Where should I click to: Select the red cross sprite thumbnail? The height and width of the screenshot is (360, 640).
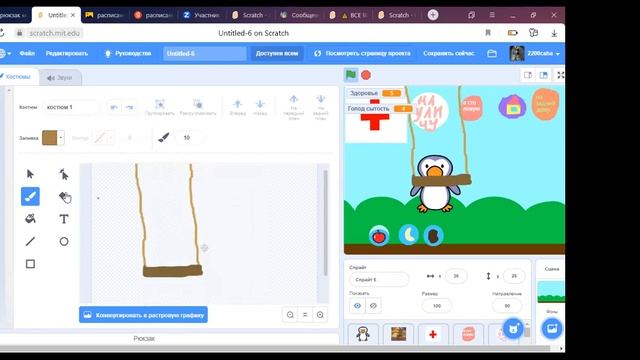(433, 334)
